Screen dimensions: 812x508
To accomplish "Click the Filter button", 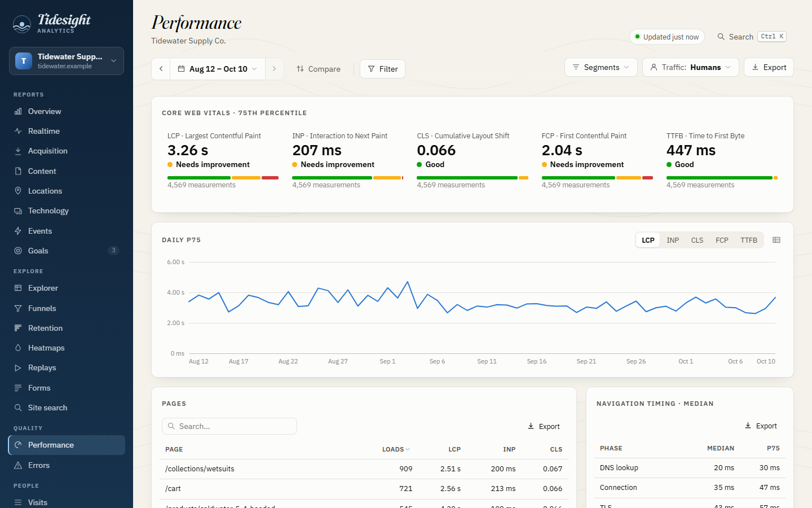I will (382, 69).
